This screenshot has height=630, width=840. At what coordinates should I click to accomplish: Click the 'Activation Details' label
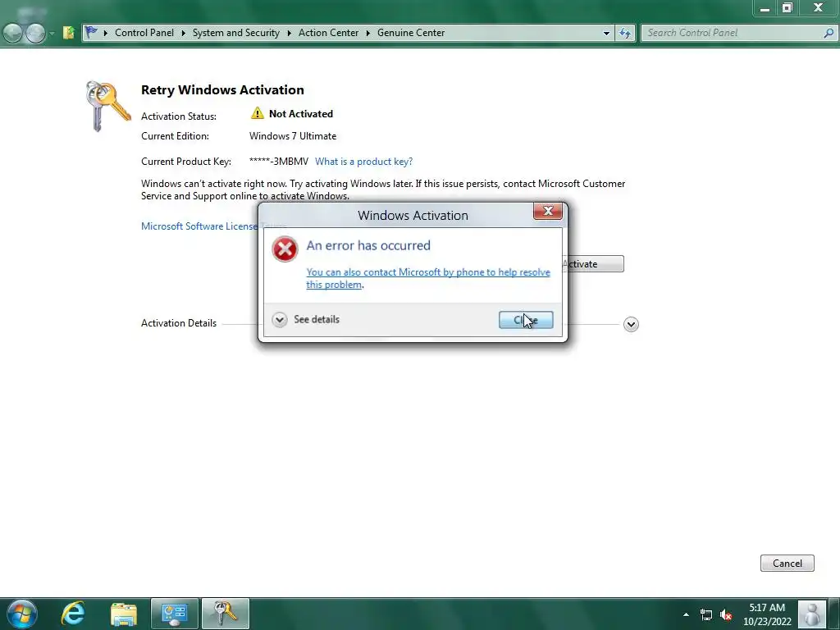[178, 323]
